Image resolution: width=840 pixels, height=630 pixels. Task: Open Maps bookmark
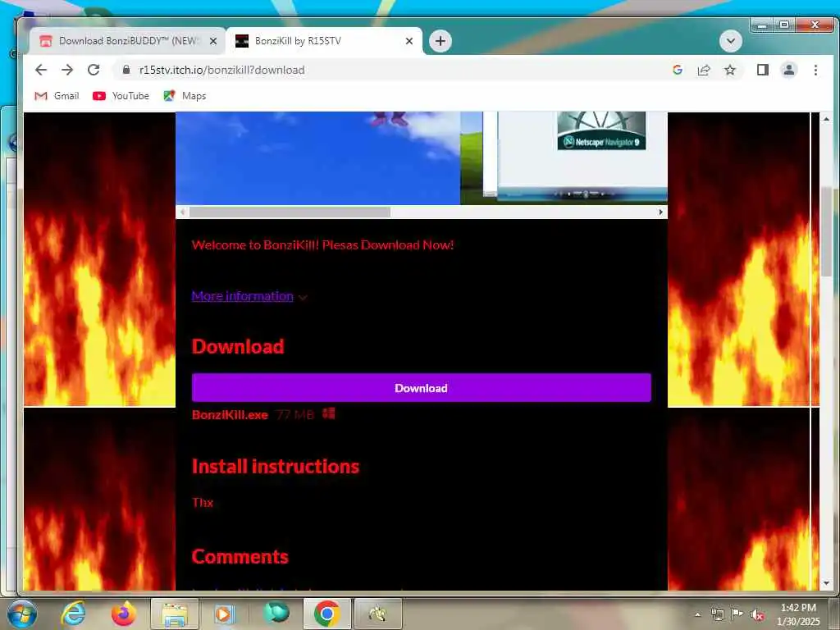[x=185, y=96]
